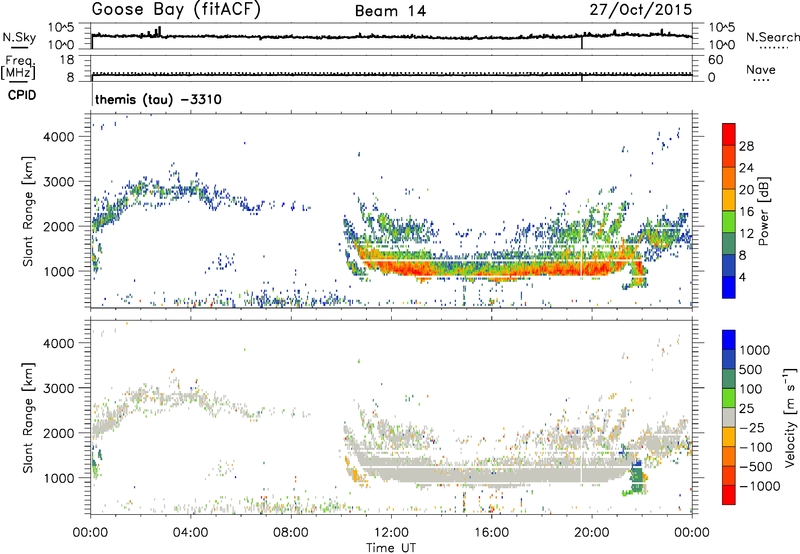Click the 'Time UT' axis title
The width and height of the screenshot is (800, 554).
[391, 548]
